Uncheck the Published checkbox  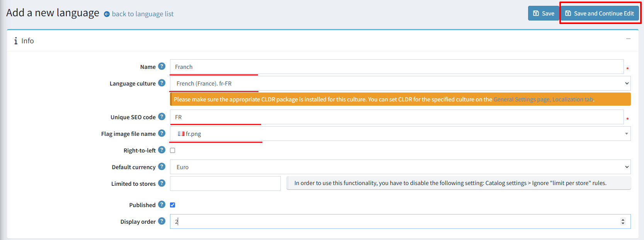[x=173, y=205]
